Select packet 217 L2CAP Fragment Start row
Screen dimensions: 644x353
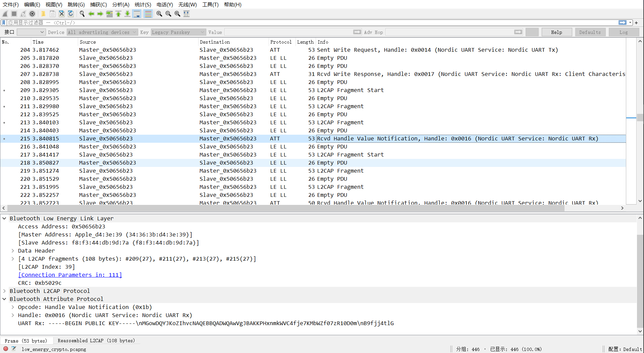pyautogui.click(x=313, y=155)
